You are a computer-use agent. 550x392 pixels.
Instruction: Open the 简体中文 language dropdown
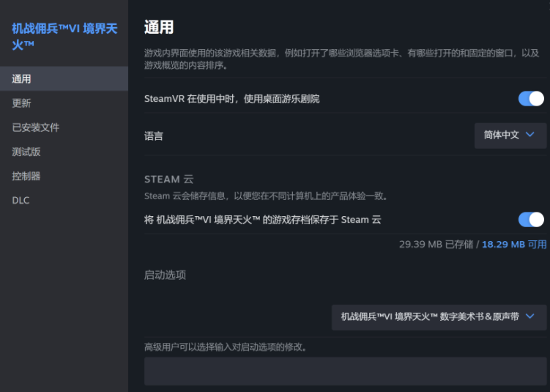[x=510, y=136]
